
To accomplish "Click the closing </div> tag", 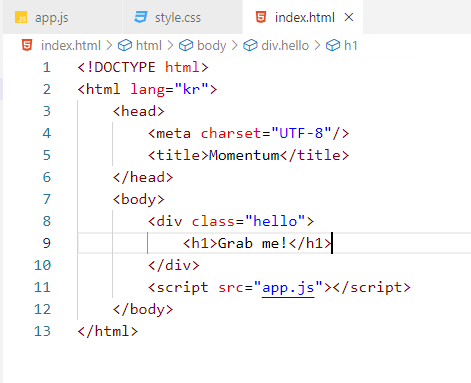I will click(x=174, y=265).
